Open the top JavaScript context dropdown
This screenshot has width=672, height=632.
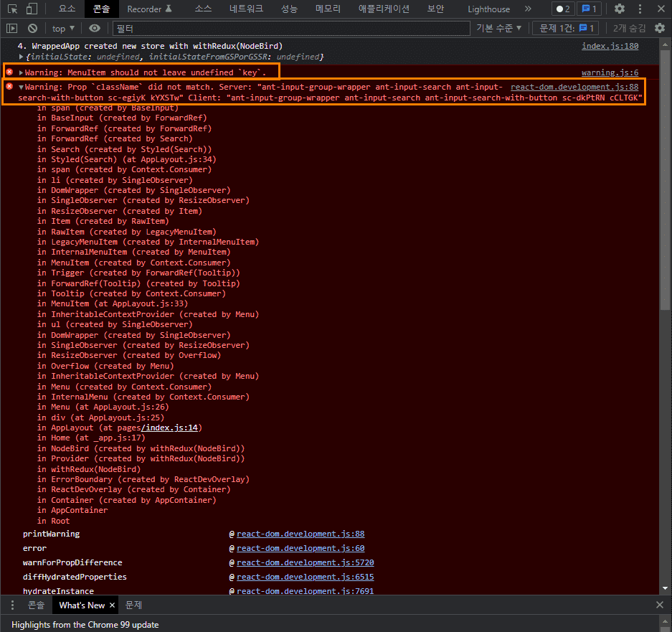pyautogui.click(x=64, y=28)
